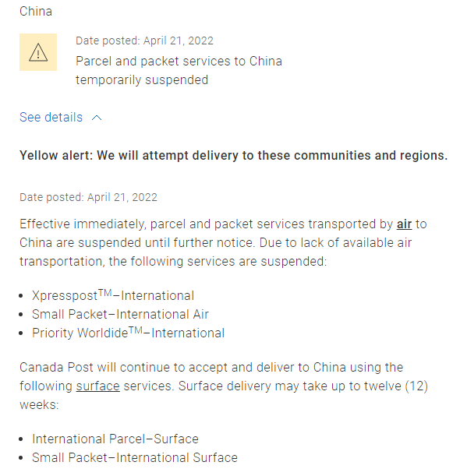Click the Date posted line beside warning icon
460x476 pixels.
(x=144, y=41)
